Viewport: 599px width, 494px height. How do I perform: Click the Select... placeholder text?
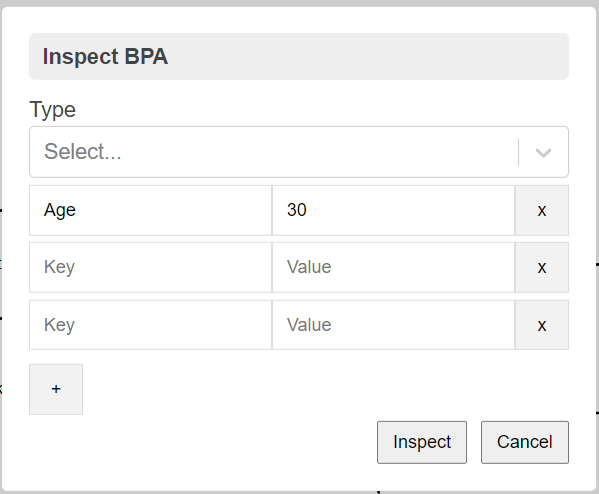click(83, 152)
